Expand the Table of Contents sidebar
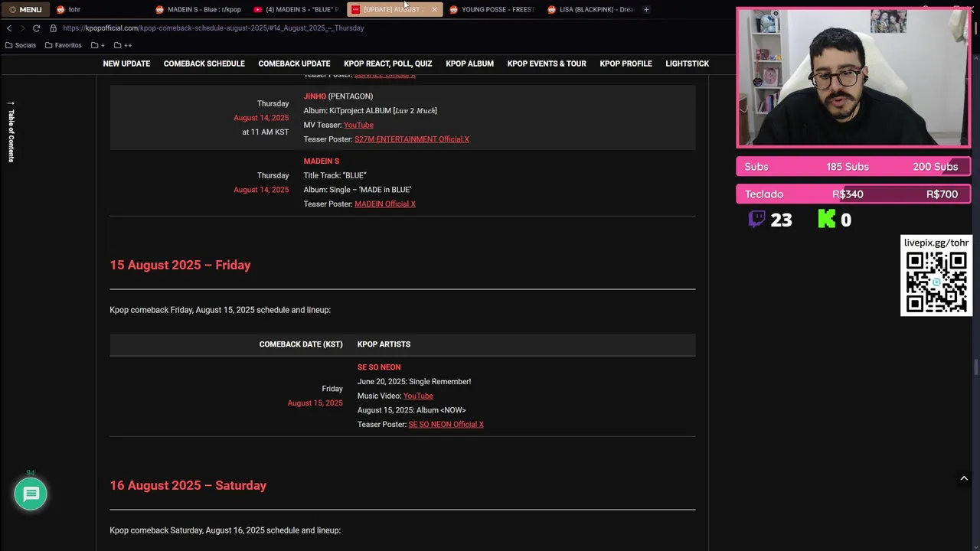980x551 pixels. tap(11, 132)
